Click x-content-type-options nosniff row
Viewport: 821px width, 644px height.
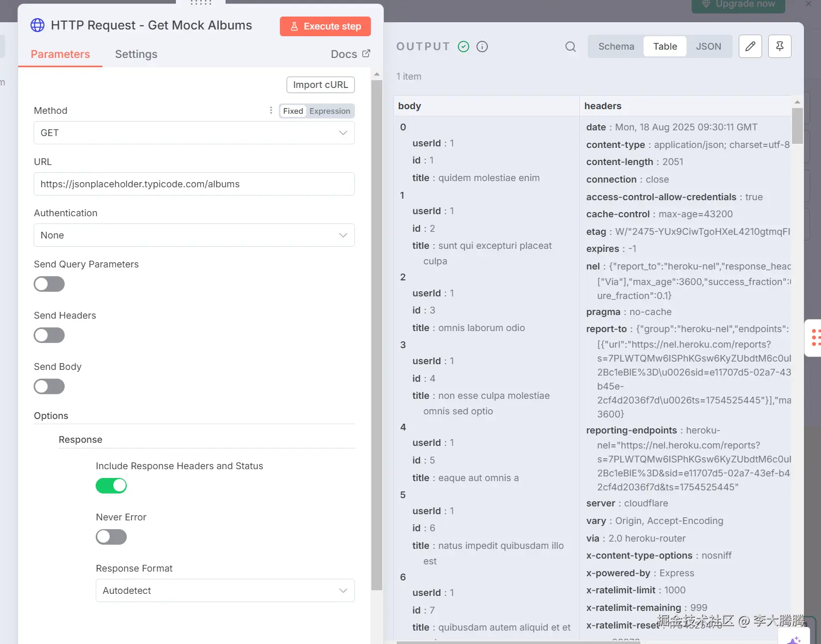(659, 556)
